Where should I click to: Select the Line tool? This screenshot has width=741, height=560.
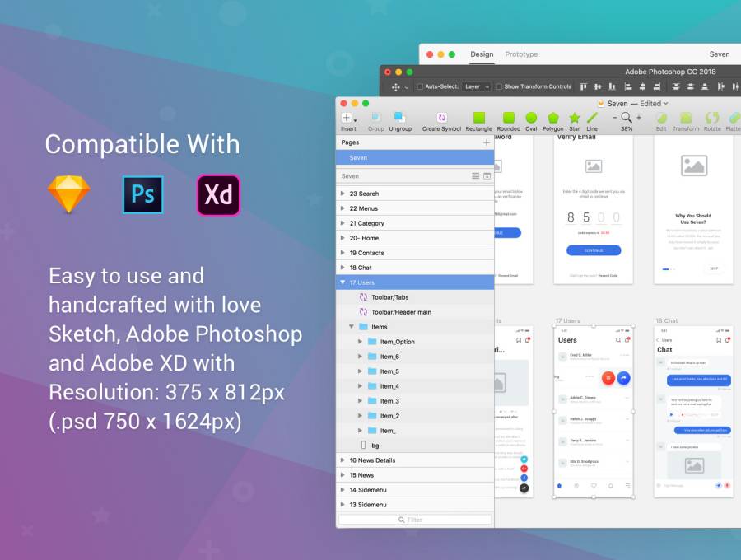pos(592,119)
